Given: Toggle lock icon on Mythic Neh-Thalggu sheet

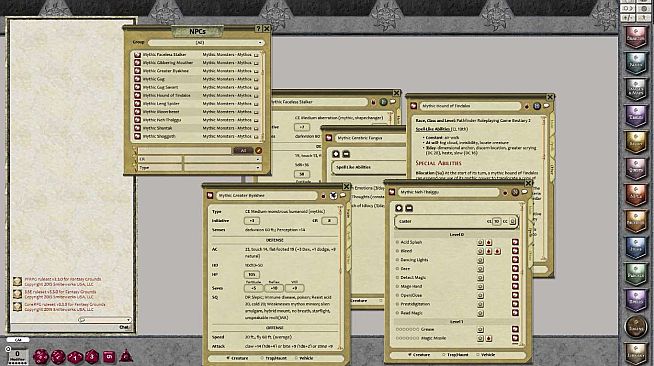Looking at the screenshot, I should pyautogui.click(x=505, y=193).
